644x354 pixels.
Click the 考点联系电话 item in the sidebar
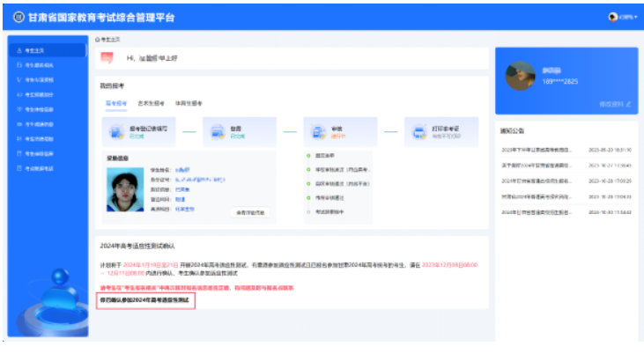(x=44, y=167)
